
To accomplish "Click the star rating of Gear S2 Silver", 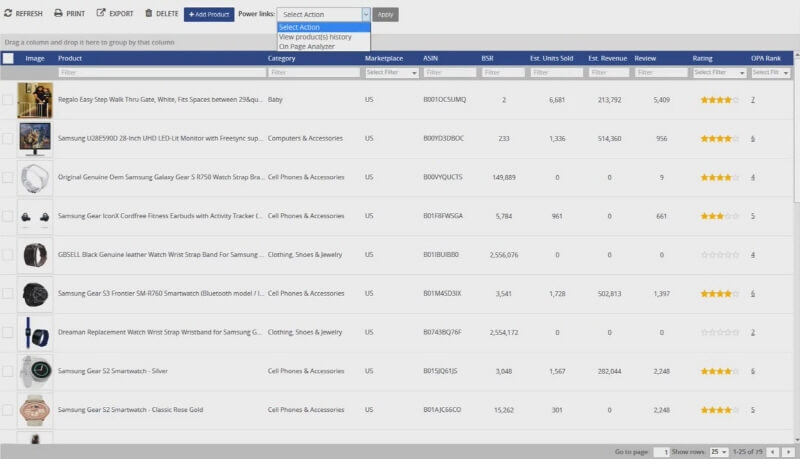I will pyautogui.click(x=719, y=371).
